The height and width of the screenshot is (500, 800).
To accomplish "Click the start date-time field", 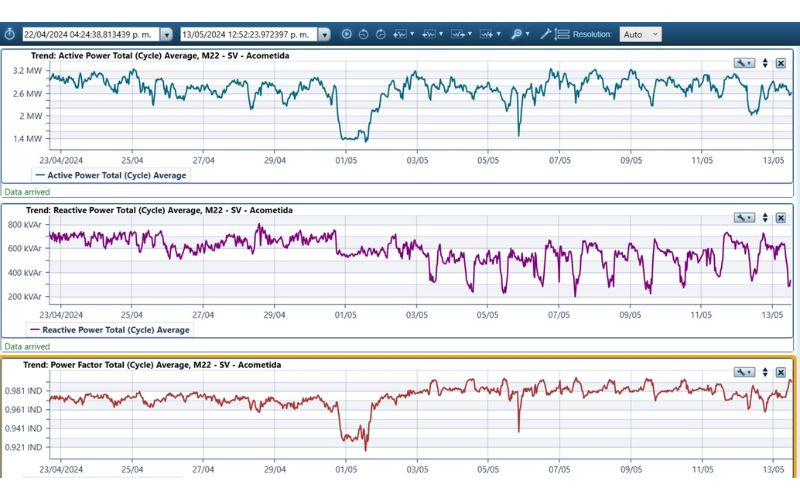I will click(88, 34).
